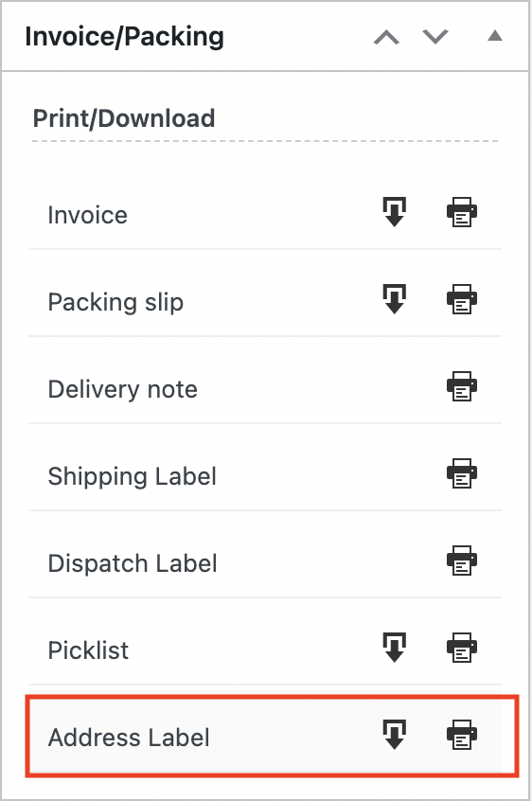Download the Packing slip

click(x=394, y=299)
